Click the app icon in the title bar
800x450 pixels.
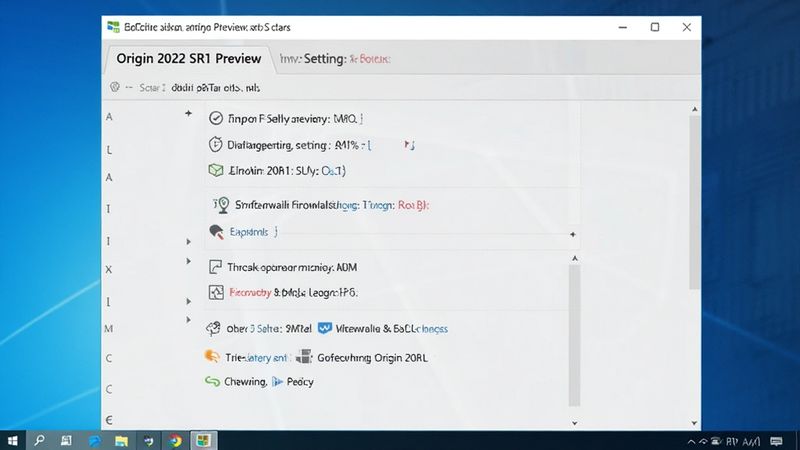(113, 27)
